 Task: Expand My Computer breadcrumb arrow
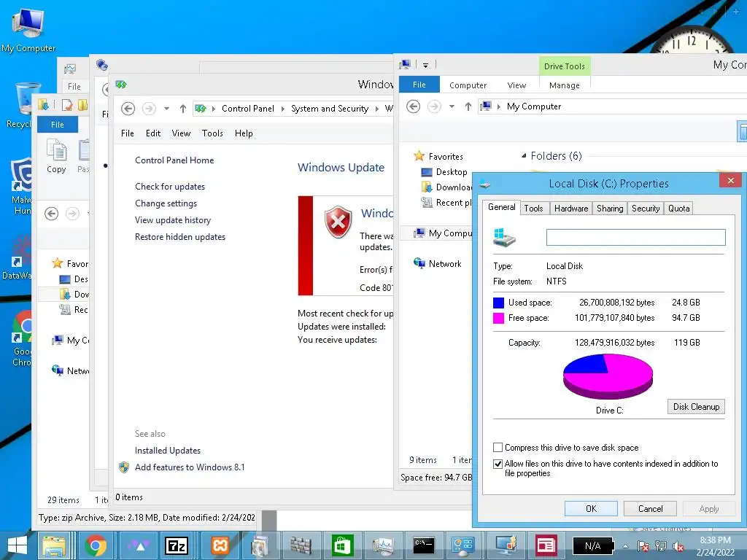pos(499,106)
